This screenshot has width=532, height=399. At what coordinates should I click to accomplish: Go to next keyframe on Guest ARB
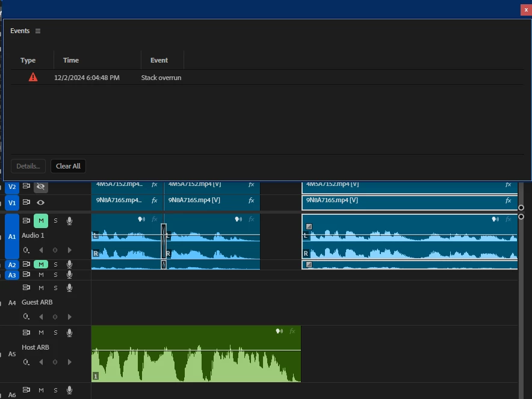pyautogui.click(x=70, y=317)
